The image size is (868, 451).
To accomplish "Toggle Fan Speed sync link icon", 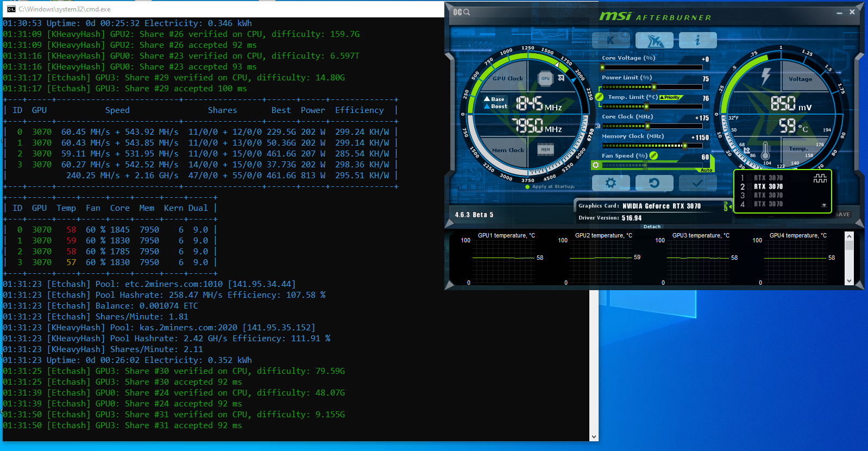I will 653,156.
